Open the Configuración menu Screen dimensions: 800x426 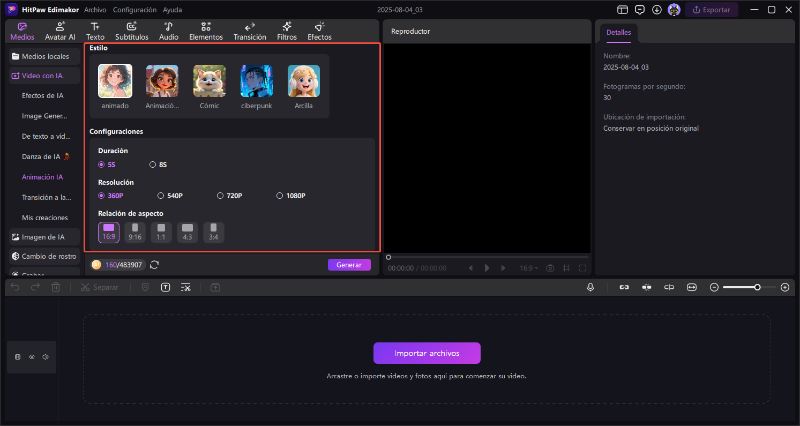135,10
